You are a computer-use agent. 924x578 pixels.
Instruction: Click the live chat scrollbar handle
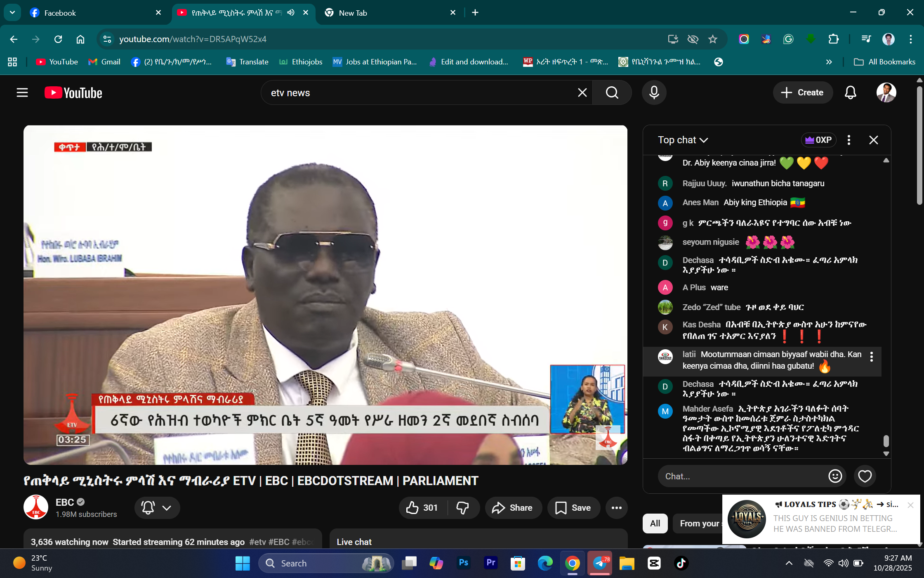click(x=886, y=441)
